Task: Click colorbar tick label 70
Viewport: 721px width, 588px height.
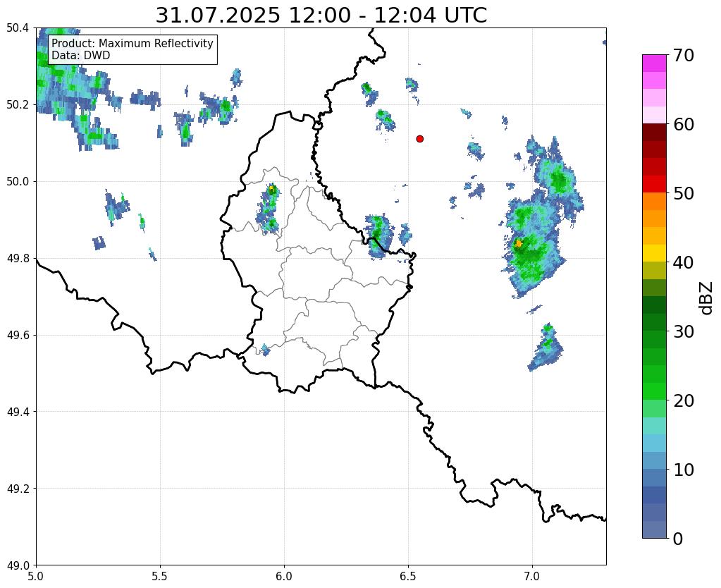Action: click(x=683, y=55)
